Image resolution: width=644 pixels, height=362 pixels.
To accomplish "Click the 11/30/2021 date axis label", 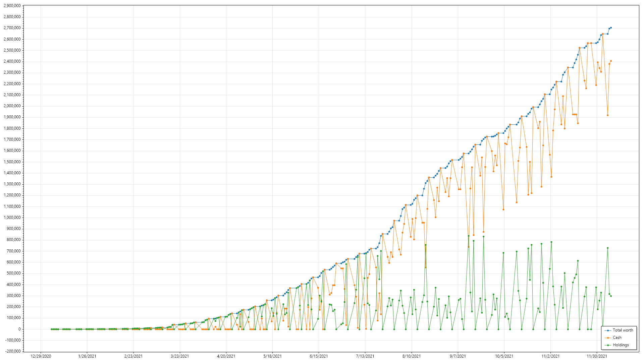I will coord(597,356).
